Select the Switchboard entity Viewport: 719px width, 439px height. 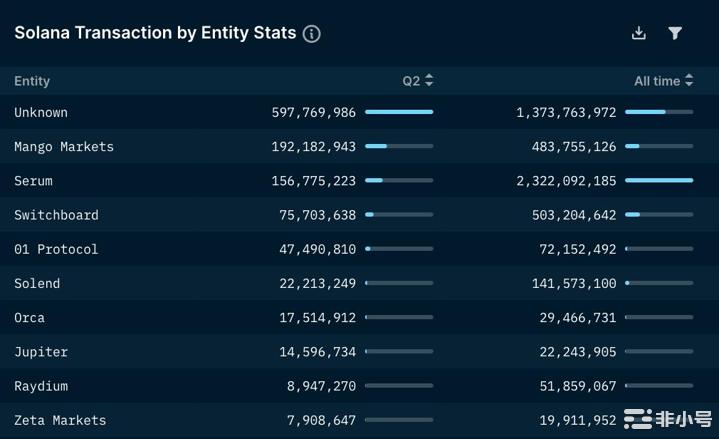56,215
